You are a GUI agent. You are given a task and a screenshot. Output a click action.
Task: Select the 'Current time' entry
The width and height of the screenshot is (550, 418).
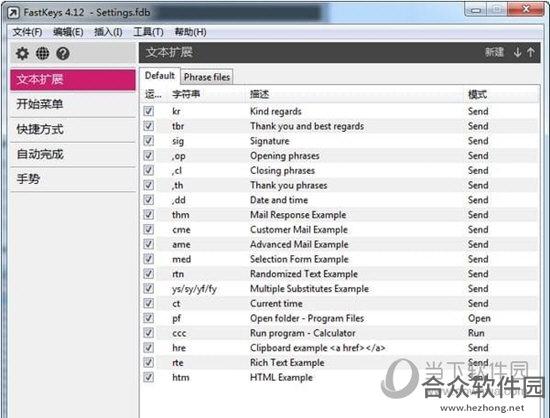pyautogui.click(x=276, y=303)
